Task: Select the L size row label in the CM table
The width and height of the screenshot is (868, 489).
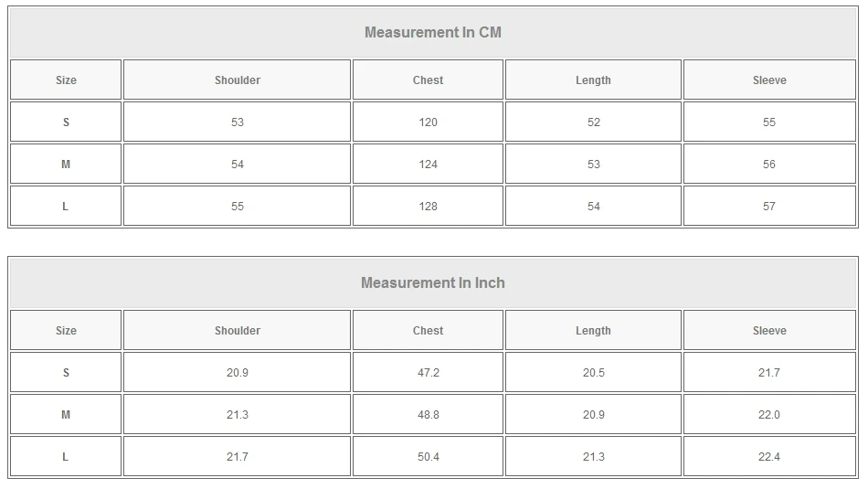Action: (x=66, y=207)
